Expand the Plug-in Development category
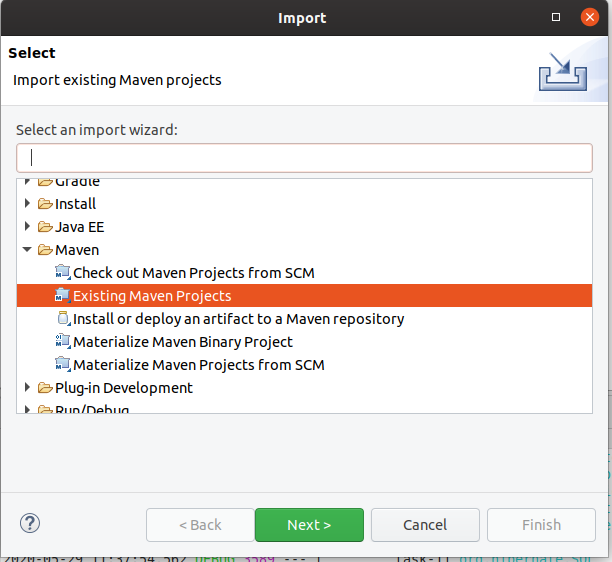The image size is (612, 562). (x=28, y=388)
